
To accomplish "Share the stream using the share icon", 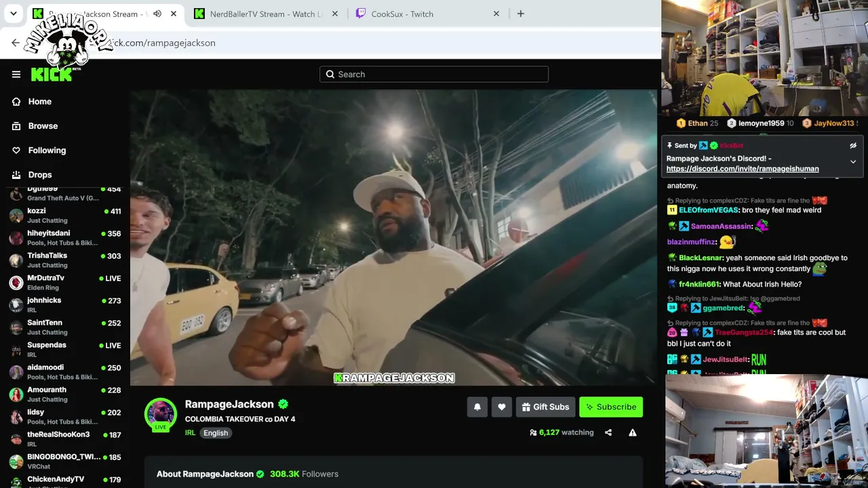I will tap(608, 432).
